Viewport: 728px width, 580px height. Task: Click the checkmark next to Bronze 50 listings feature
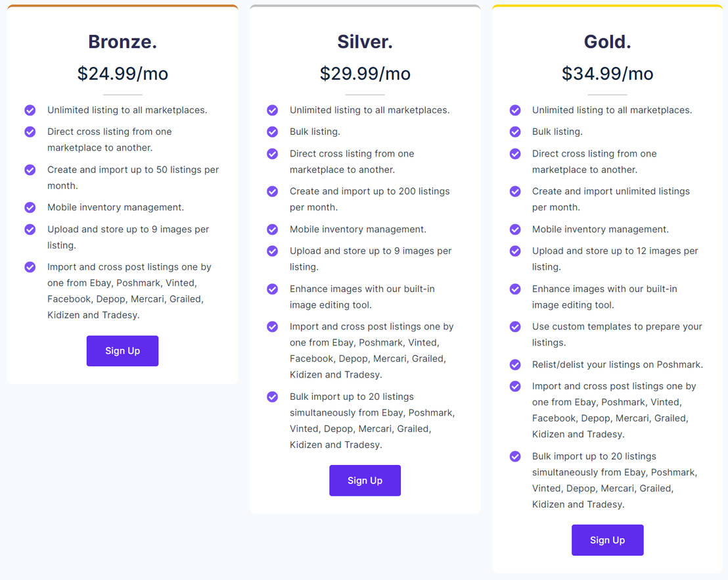(x=30, y=170)
